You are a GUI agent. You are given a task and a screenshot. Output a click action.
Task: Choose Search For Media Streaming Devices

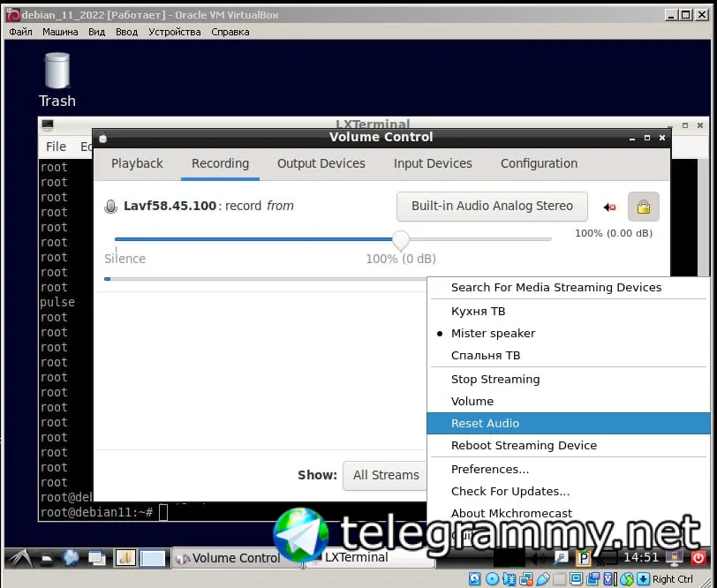click(569, 288)
